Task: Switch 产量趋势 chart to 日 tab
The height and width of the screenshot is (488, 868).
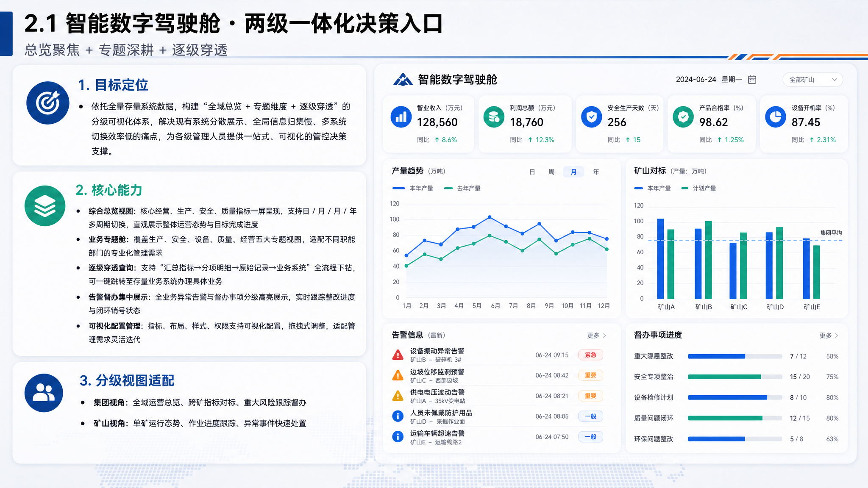Action: click(532, 172)
